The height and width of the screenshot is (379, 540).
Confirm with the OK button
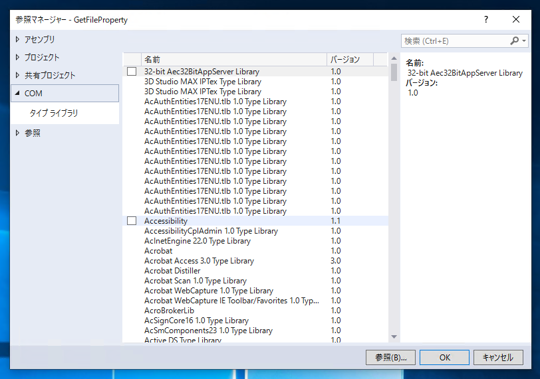click(444, 357)
